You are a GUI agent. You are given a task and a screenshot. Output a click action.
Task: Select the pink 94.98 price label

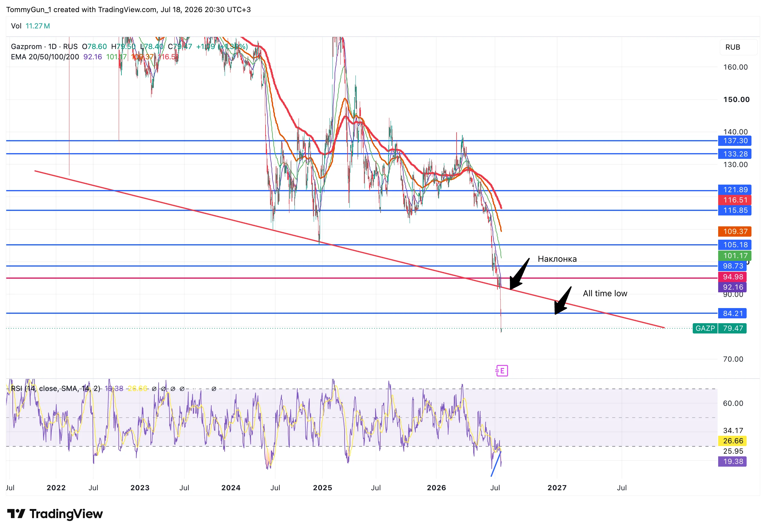[x=732, y=277]
